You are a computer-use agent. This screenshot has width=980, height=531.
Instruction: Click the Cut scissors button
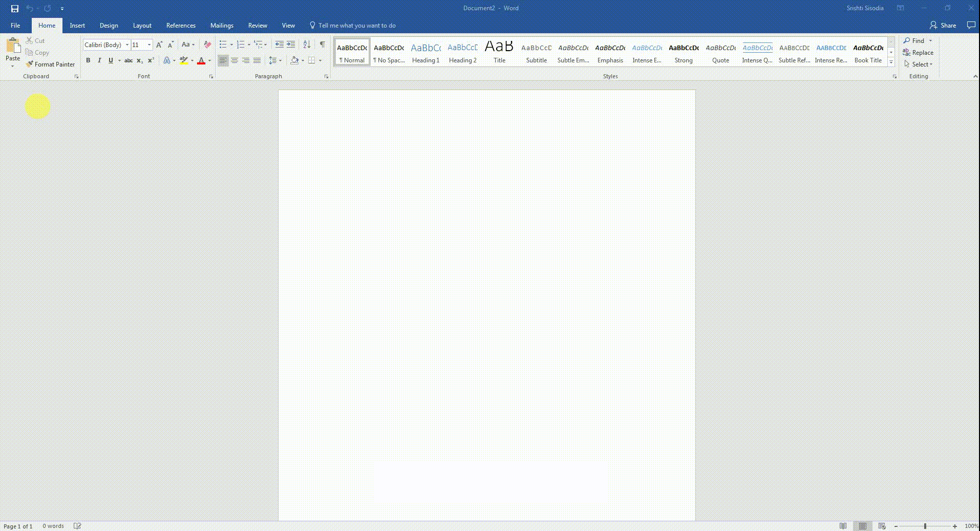[35, 40]
